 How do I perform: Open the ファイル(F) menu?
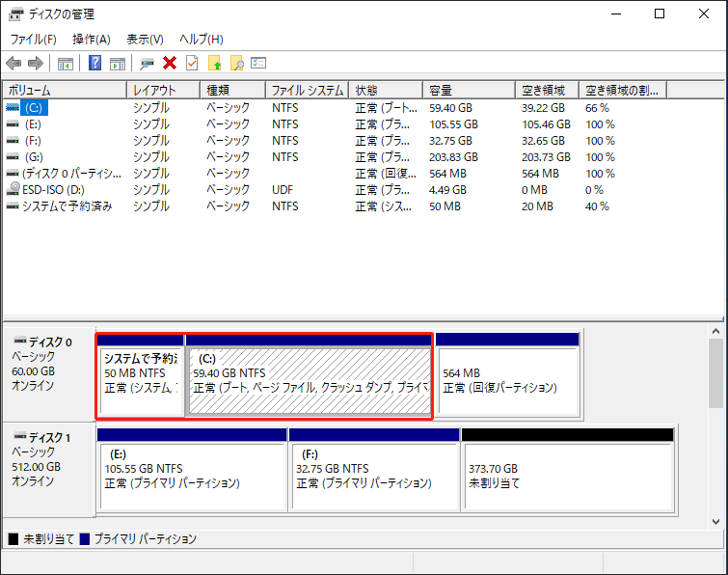34,40
